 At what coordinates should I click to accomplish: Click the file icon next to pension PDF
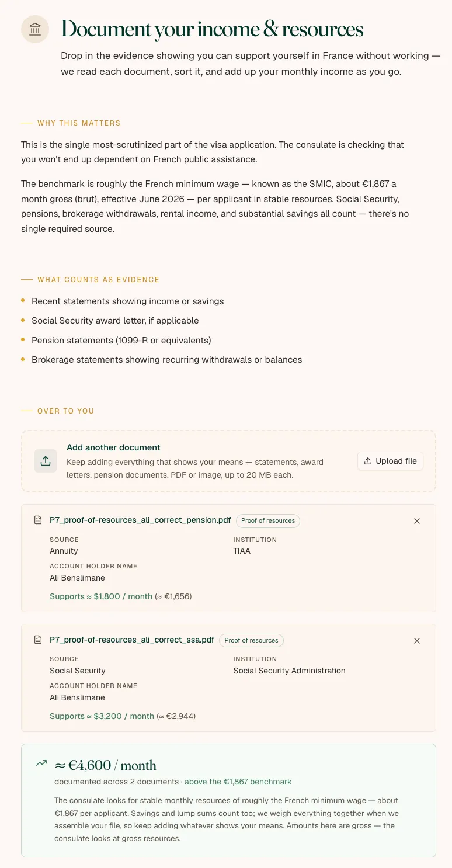pyautogui.click(x=38, y=520)
